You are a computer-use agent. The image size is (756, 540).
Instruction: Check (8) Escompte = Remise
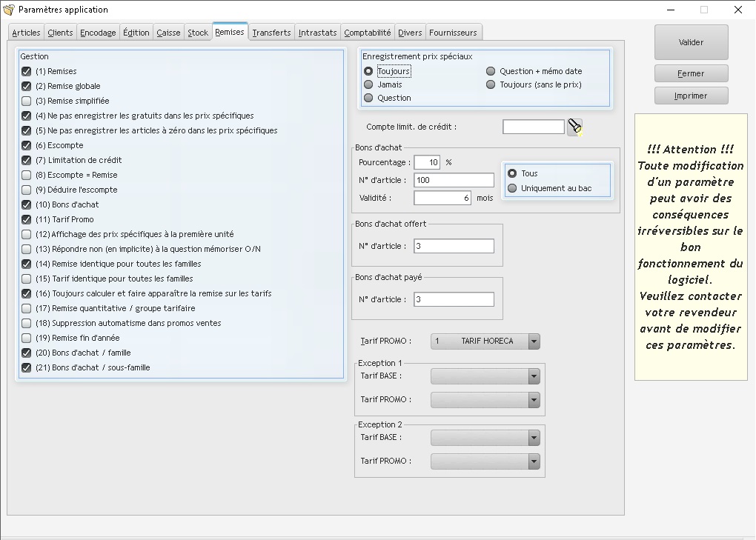click(x=27, y=176)
